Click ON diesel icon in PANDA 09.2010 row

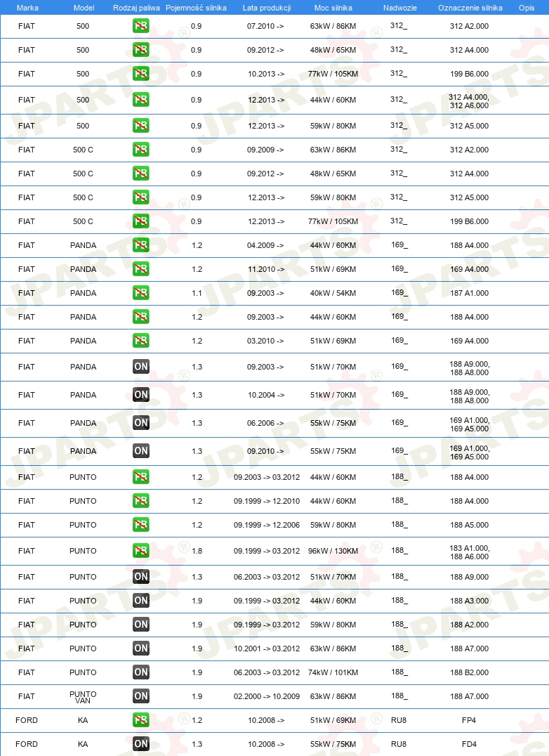click(x=140, y=451)
